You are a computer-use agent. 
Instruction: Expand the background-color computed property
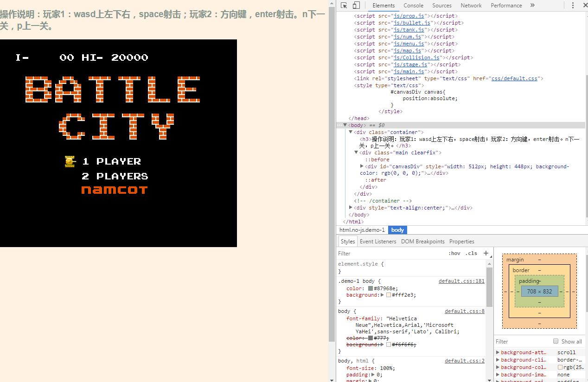click(498, 367)
